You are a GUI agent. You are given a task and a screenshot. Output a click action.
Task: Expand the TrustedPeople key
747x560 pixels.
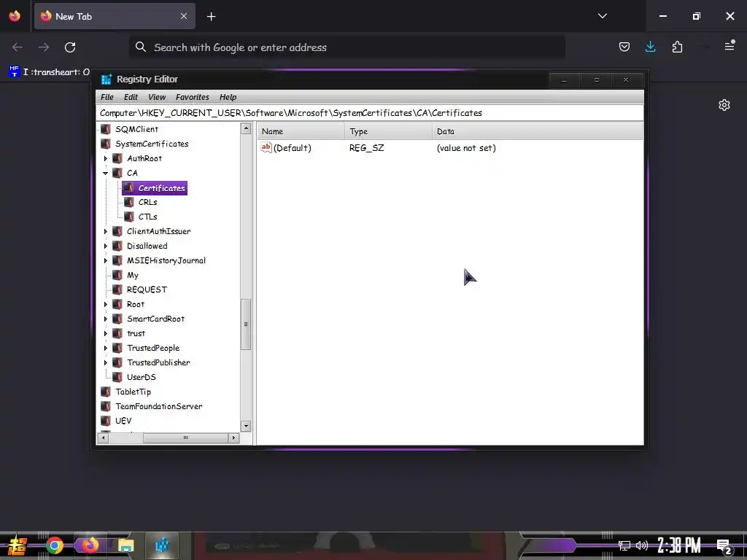(106, 348)
